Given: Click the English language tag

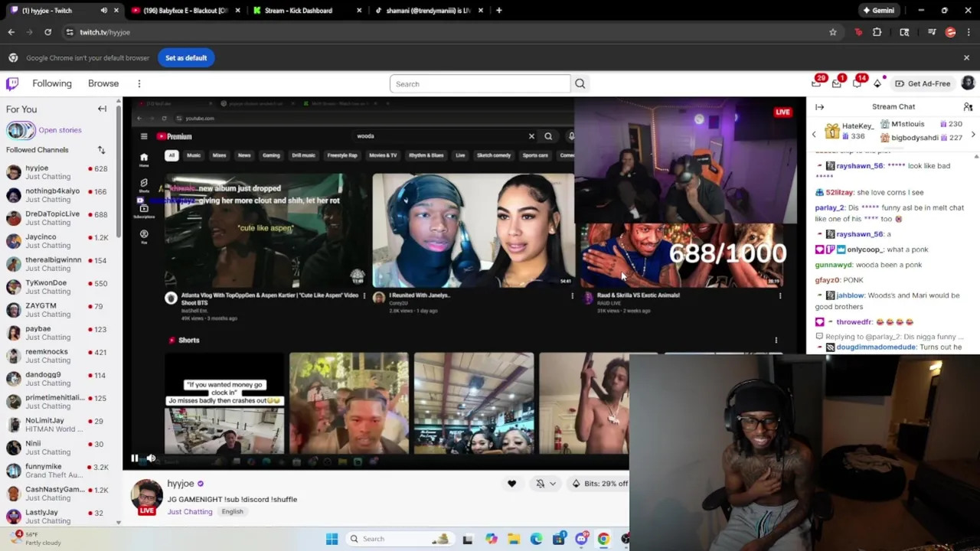Looking at the screenshot, I should pyautogui.click(x=232, y=512).
